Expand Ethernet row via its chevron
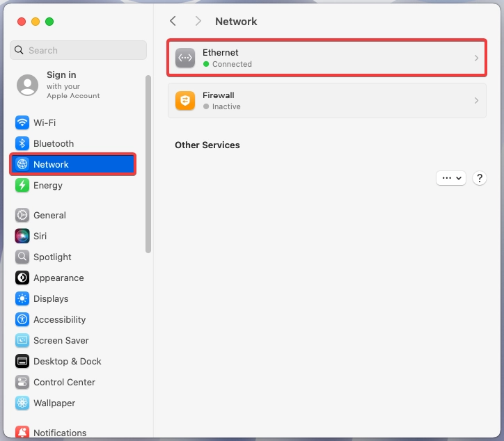 pos(476,58)
